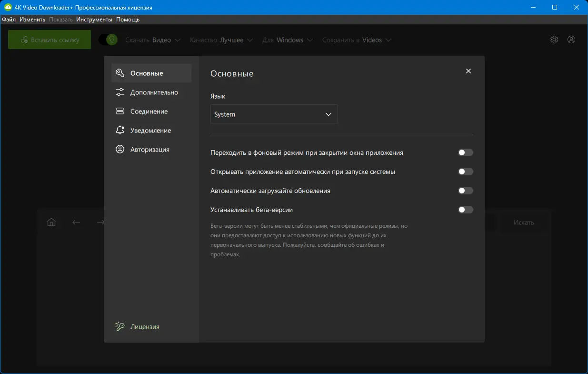This screenshot has height=374, width=588.
Task: Select the Основные settings tab
Action: click(x=151, y=73)
